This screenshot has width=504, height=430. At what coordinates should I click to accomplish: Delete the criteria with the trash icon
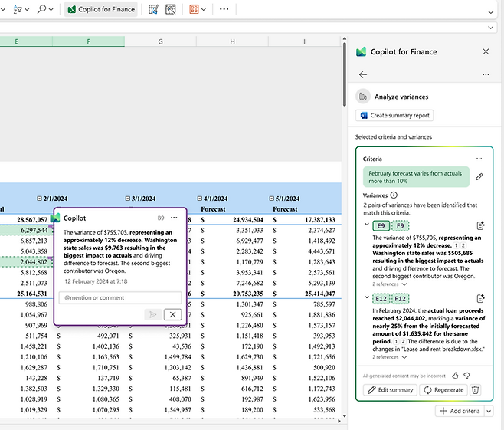[476, 389]
